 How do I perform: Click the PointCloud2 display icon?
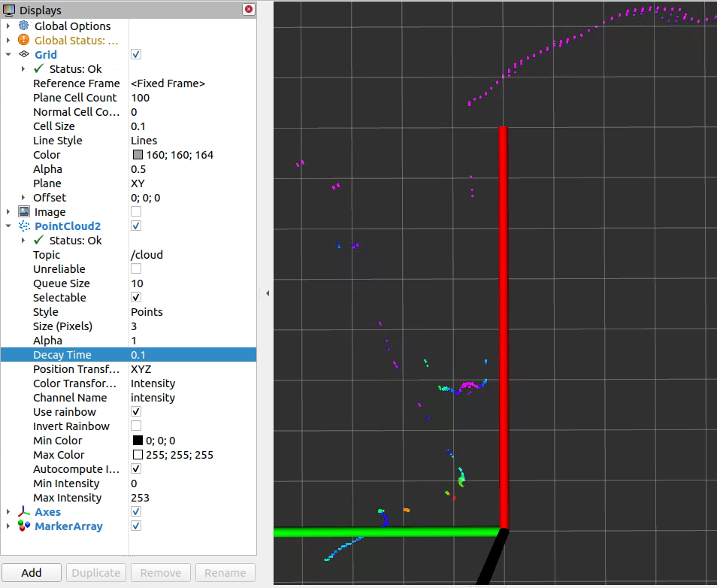pos(23,226)
